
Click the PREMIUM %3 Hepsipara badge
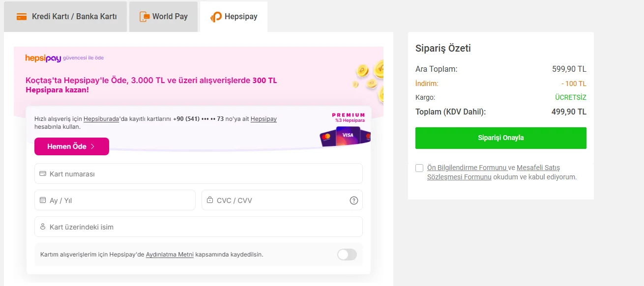pos(349,117)
